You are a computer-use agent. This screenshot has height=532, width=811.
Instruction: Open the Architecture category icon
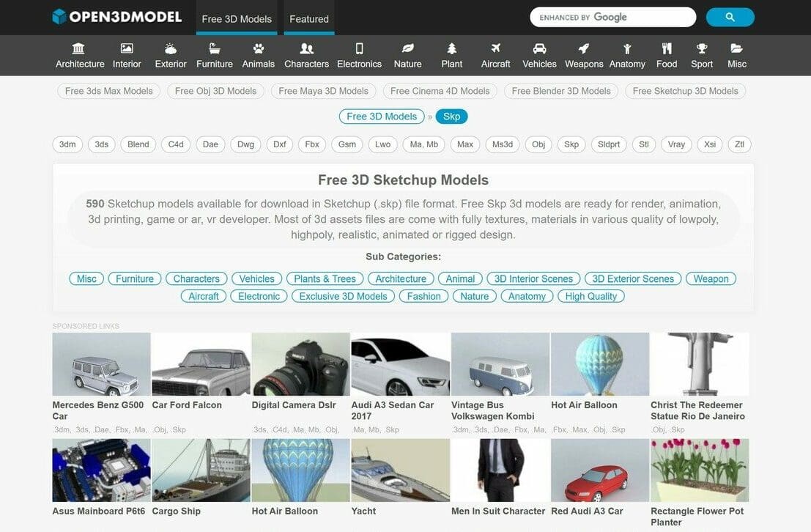point(78,48)
